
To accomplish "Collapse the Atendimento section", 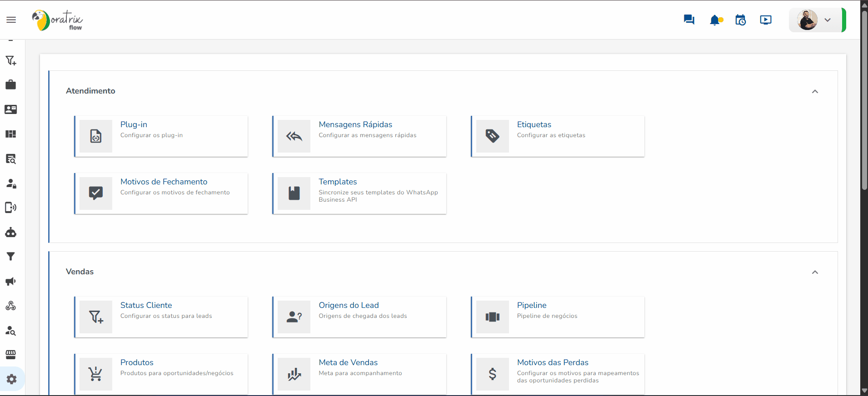I will (x=815, y=91).
